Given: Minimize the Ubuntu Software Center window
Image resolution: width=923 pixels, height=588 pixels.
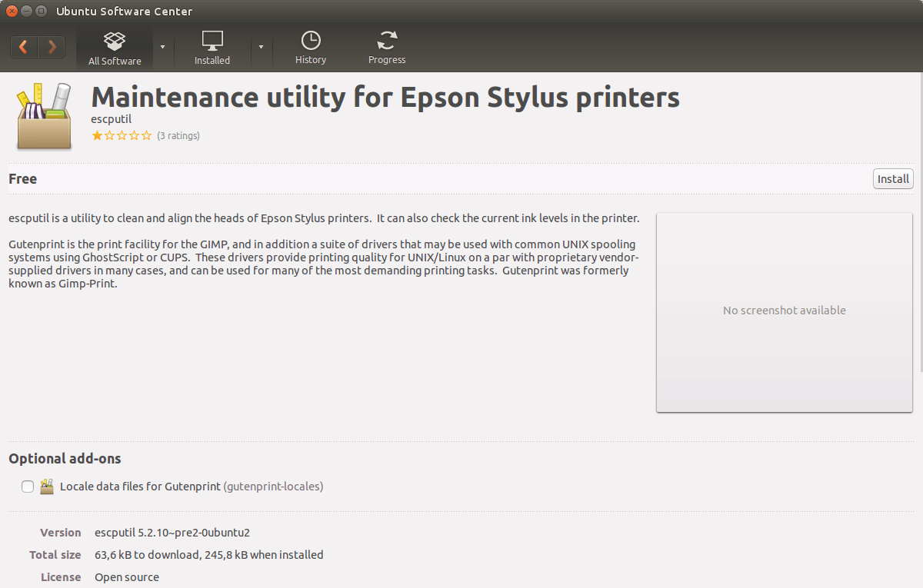Looking at the screenshot, I should click(26, 12).
